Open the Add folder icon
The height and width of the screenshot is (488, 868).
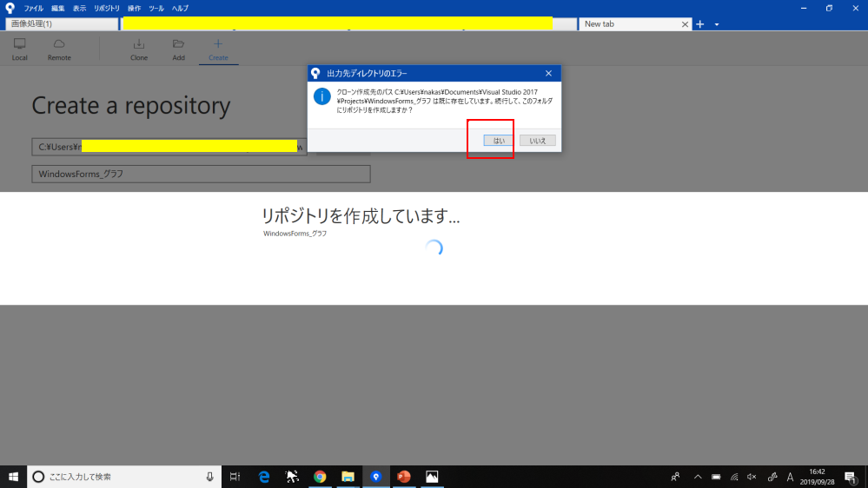point(178,43)
